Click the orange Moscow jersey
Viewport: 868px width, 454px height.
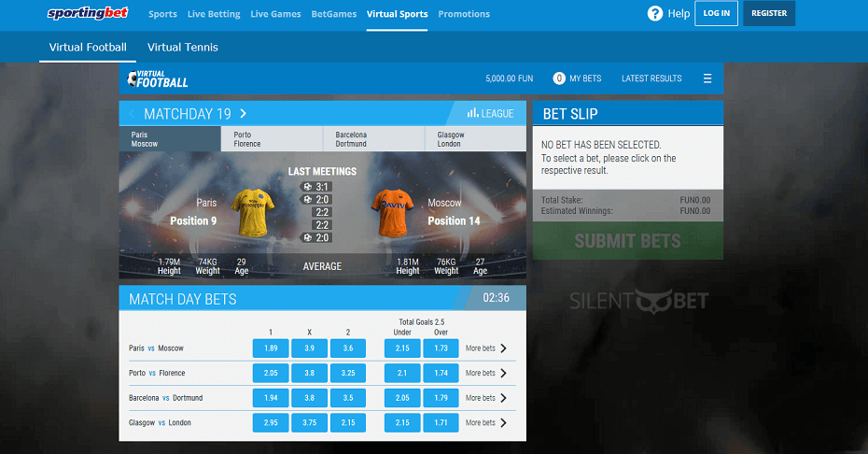coord(393,212)
